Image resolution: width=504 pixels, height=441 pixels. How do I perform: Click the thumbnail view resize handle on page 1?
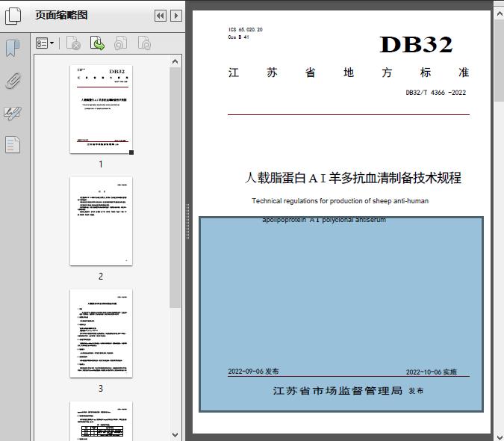coord(131,152)
